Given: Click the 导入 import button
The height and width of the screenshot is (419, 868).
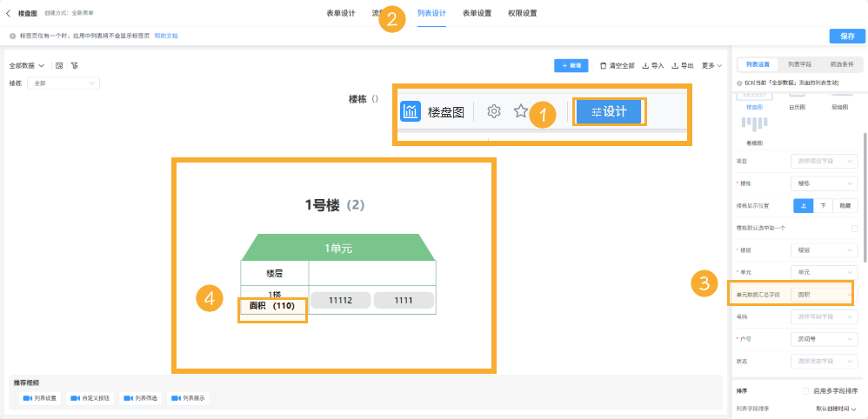Looking at the screenshot, I should [x=653, y=65].
